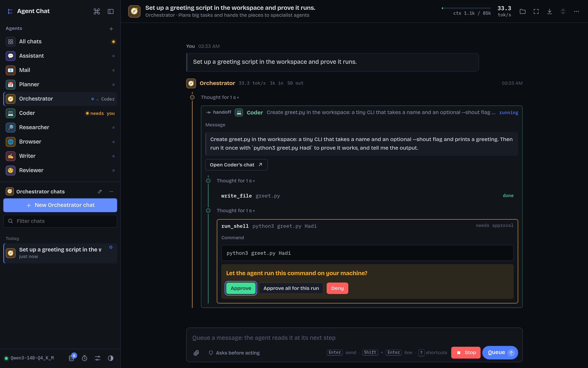Rename Orchestrator chats with pencil icon
The width and height of the screenshot is (588, 368).
100,192
